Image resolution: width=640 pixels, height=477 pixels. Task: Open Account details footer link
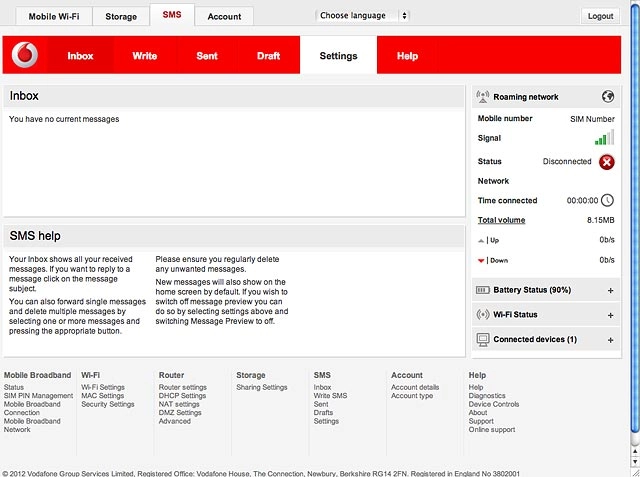point(415,387)
